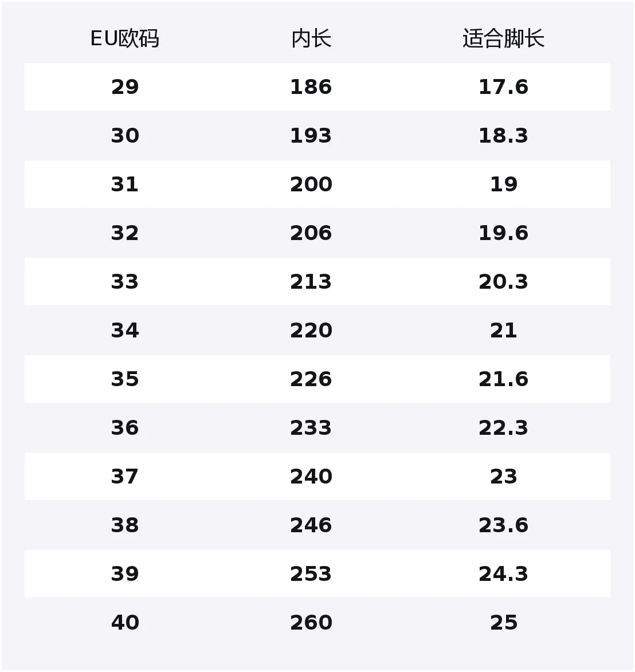Viewport: 635px width, 672px height.
Task: Click inner length 260 value
Action: coord(311,623)
